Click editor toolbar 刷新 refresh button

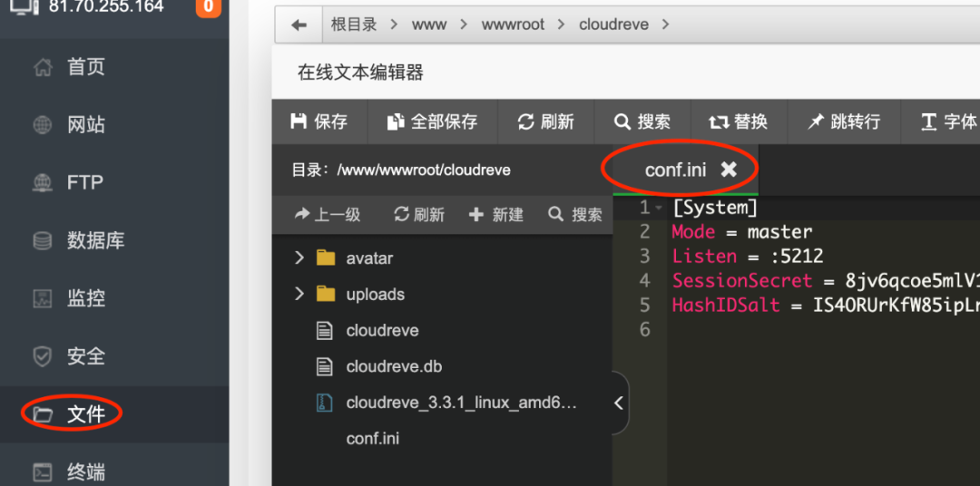pos(545,121)
